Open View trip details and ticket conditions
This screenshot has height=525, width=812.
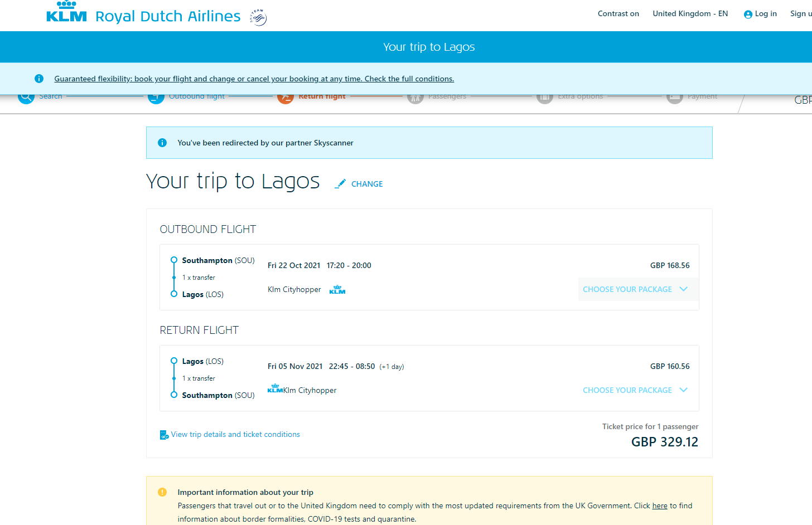tap(235, 434)
